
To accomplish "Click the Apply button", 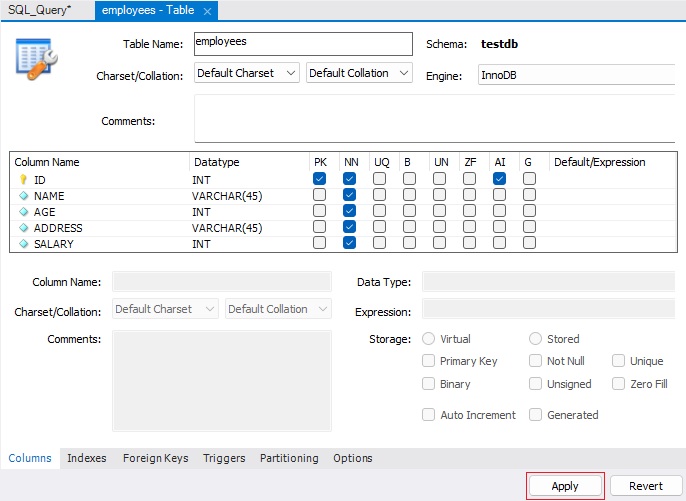I will point(565,486).
